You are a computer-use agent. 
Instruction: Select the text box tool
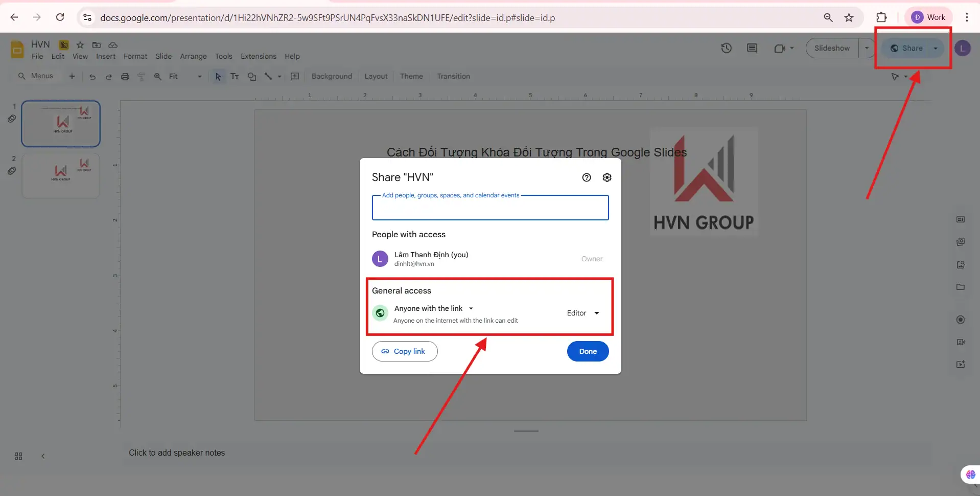pyautogui.click(x=235, y=77)
